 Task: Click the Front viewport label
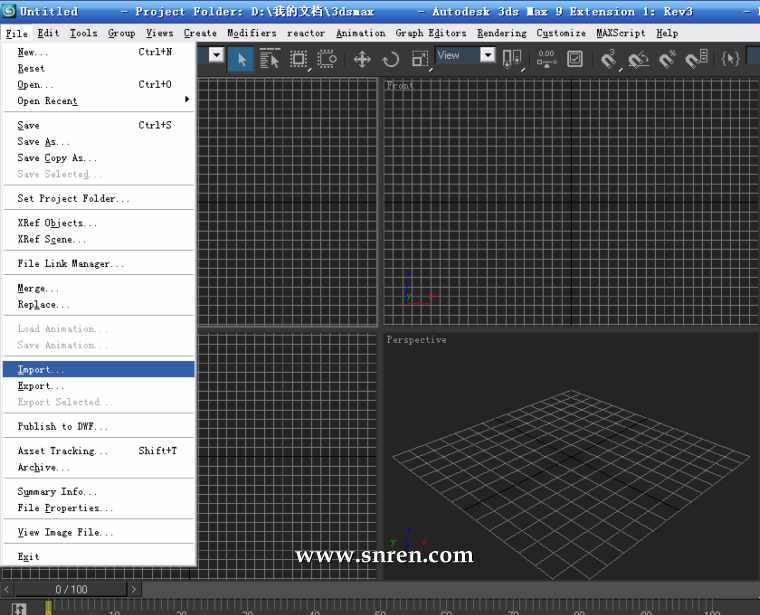(400, 85)
